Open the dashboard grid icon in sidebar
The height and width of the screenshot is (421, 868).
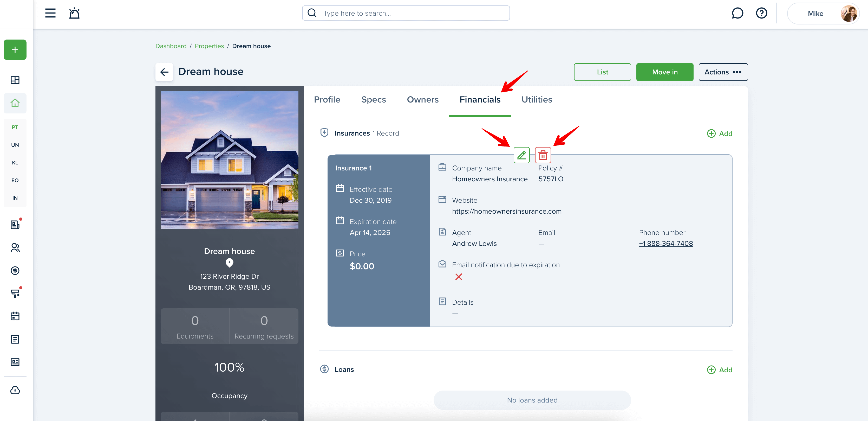point(15,80)
